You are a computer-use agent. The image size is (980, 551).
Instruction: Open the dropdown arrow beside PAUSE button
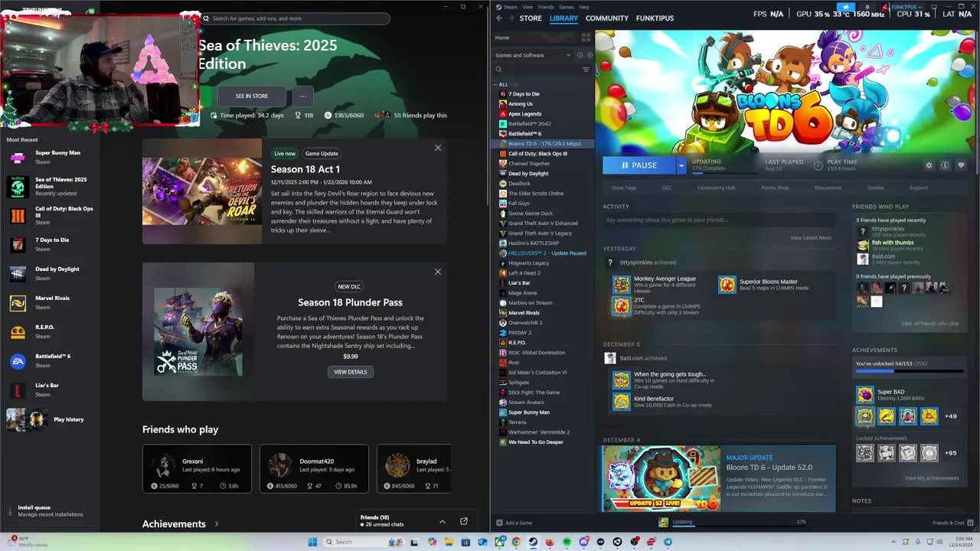pos(681,165)
